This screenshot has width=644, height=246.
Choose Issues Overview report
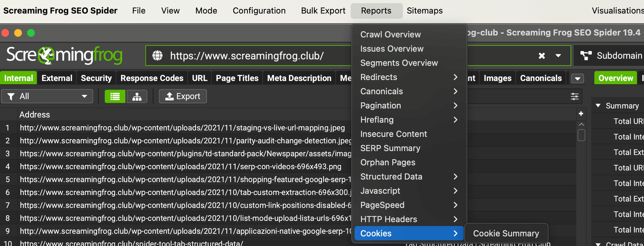(x=409, y=49)
